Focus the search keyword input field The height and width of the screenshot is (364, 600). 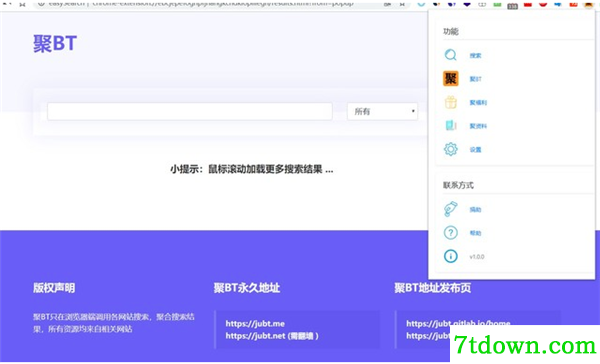pos(189,111)
